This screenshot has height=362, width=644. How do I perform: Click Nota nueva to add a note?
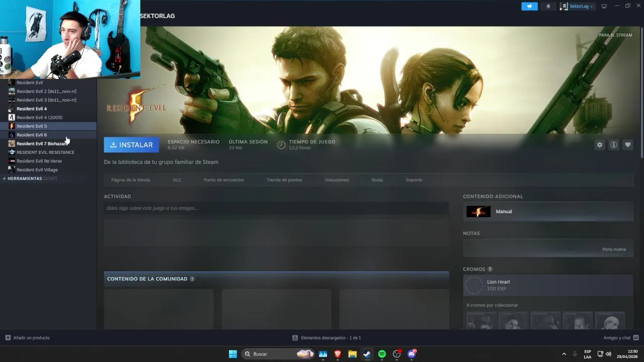pyautogui.click(x=614, y=249)
